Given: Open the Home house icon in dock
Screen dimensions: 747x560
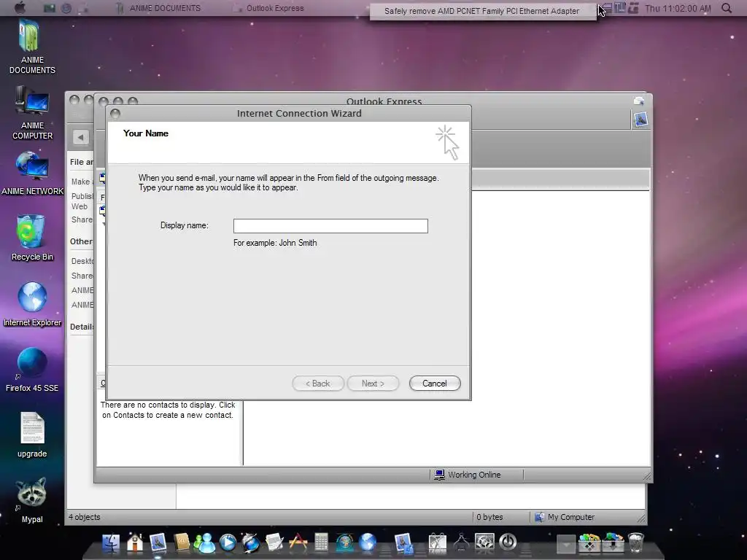Looking at the screenshot, I should 135,542.
